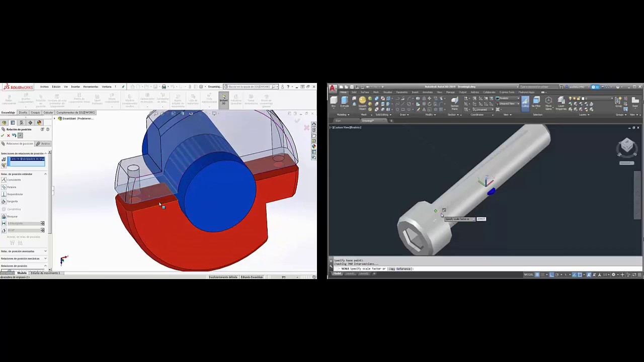Image resolution: width=644 pixels, height=362 pixels.
Task: Collapse Selecciones de relaciones de posición section
Action: coord(45,153)
